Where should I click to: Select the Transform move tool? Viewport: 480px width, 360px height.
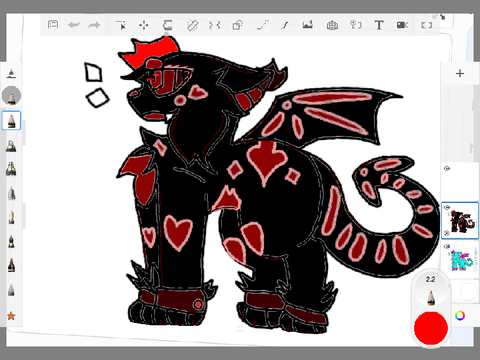tap(144, 25)
